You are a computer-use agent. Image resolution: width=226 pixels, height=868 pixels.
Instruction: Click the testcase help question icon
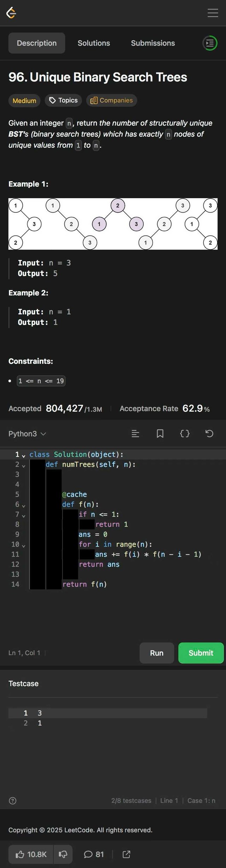13,801
